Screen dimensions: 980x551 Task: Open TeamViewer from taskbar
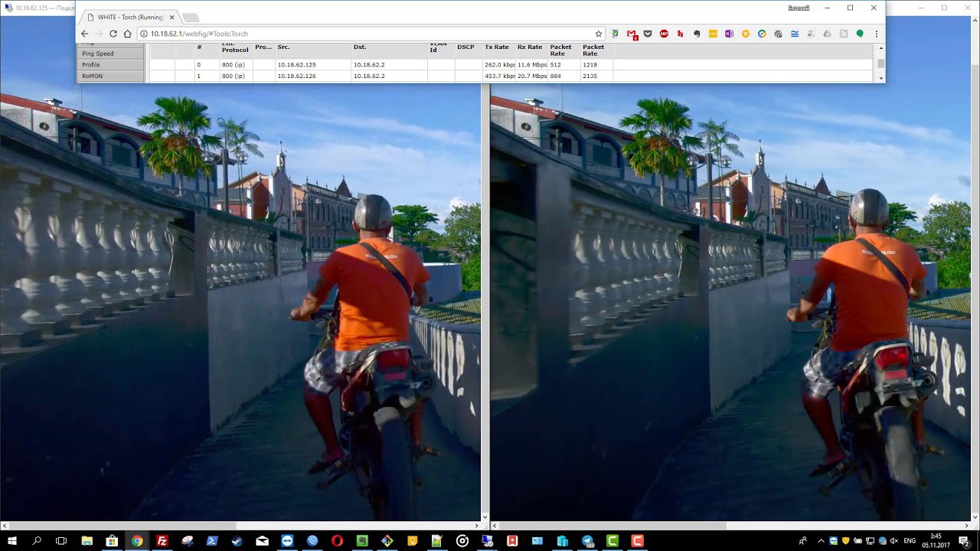(x=287, y=541)
